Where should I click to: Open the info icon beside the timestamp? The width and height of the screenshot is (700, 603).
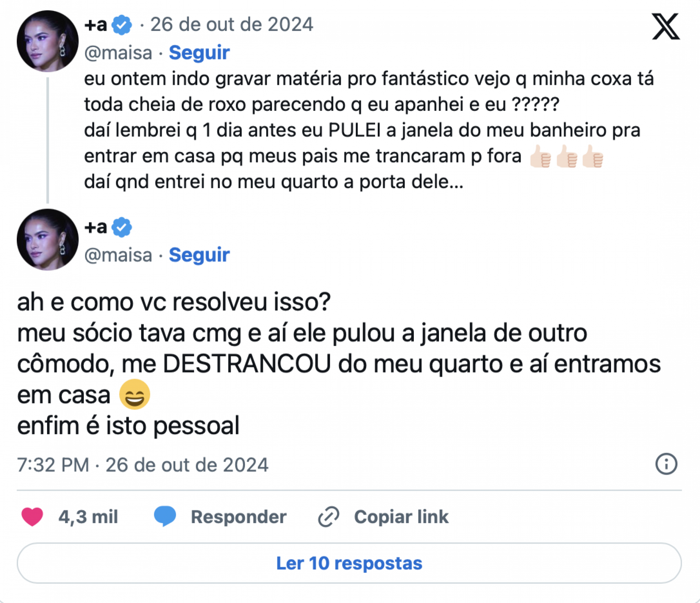click(x=666, y=464)
